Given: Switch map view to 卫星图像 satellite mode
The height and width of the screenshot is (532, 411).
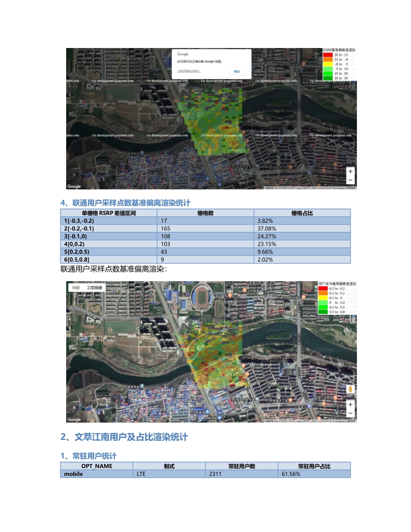Looking at the screenshot, I should point(94,287).
